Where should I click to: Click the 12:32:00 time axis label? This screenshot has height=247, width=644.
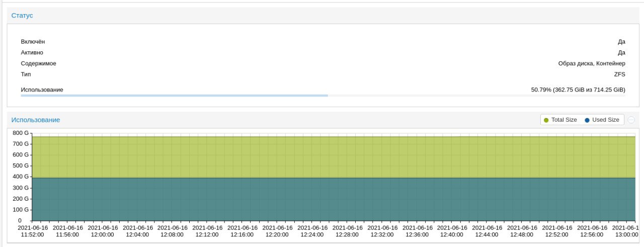point(382,231)
